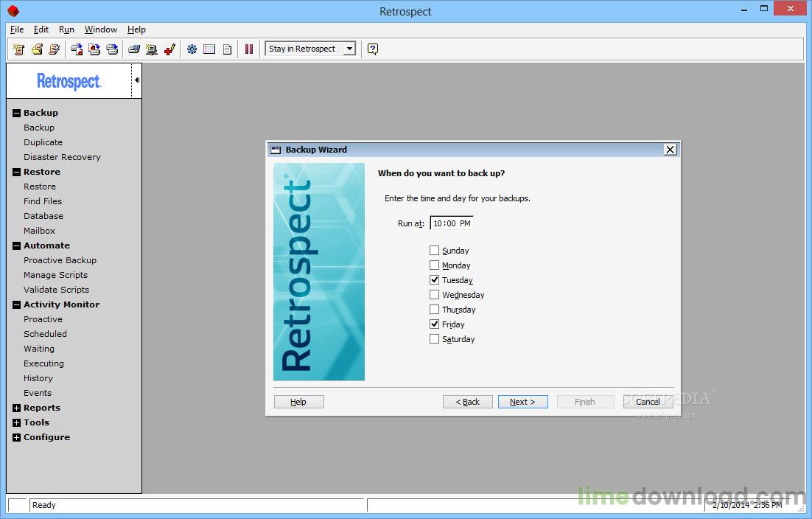Proceed with the Next > button
The height and width of the screenshot is (519, 812).
523,402
